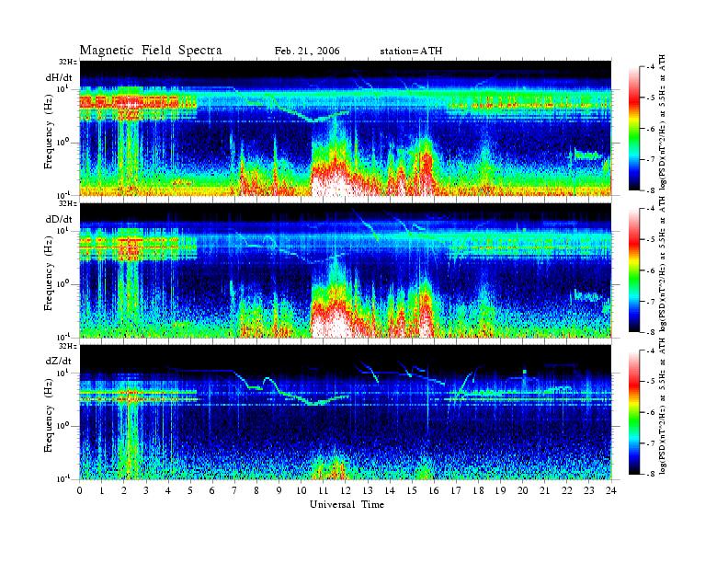Select the 'dZ/dt' panel label
Viewport: 728px width, 563px height.
pos(59,362)
